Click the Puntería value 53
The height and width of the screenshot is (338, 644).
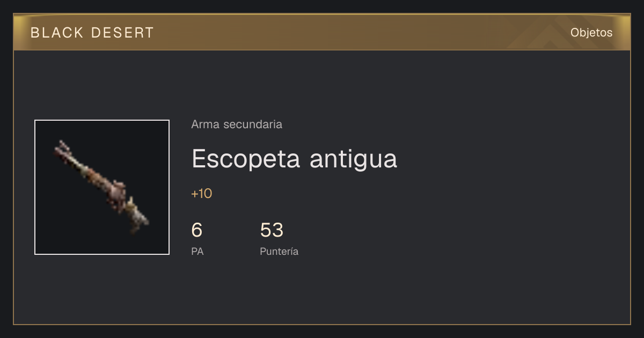(272, 230)
